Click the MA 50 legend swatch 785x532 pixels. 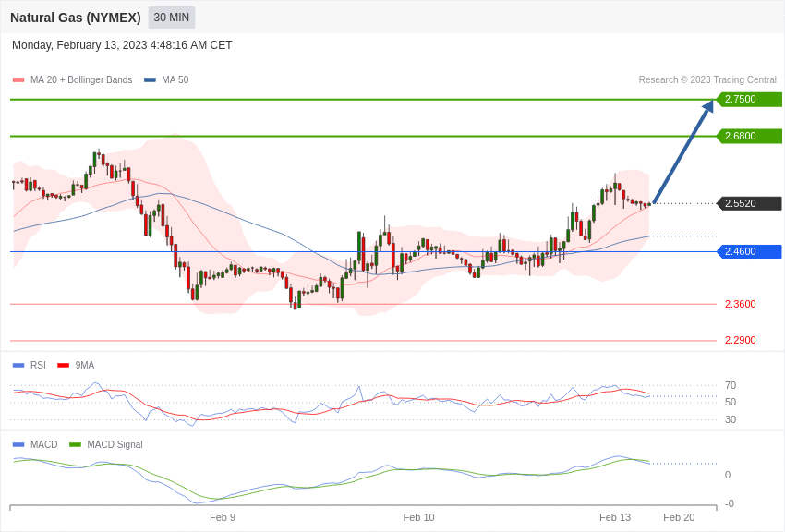[x=150, y=80]
